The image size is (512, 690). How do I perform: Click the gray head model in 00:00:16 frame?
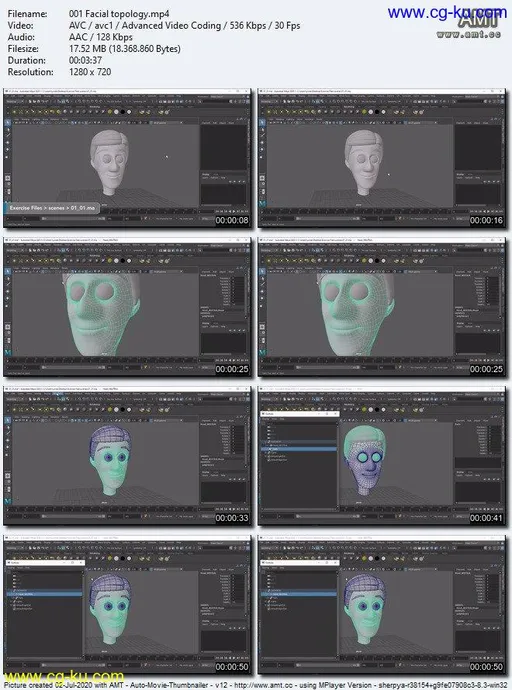point(365,162)
